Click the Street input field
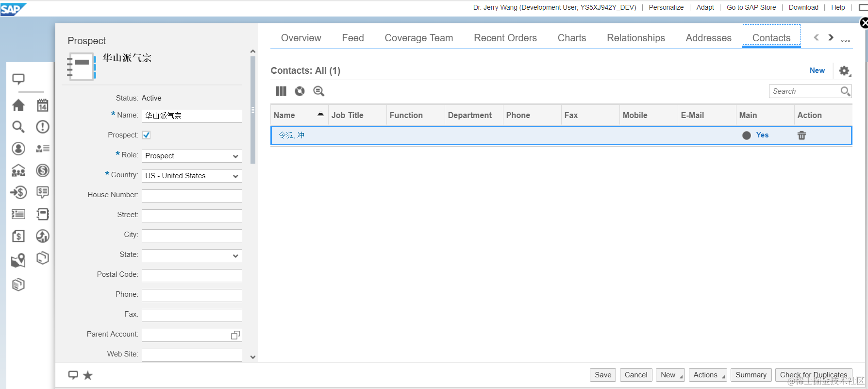868x389 pixels. [192, 216]
